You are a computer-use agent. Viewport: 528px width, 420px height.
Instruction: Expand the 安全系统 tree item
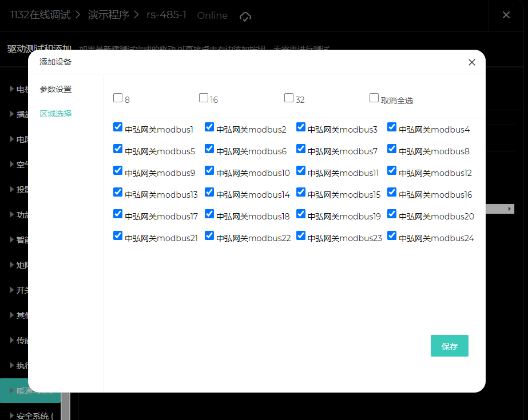point(12,415)
